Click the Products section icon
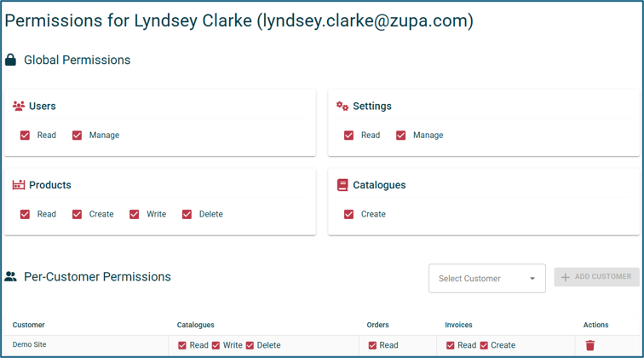 (19, 185)
